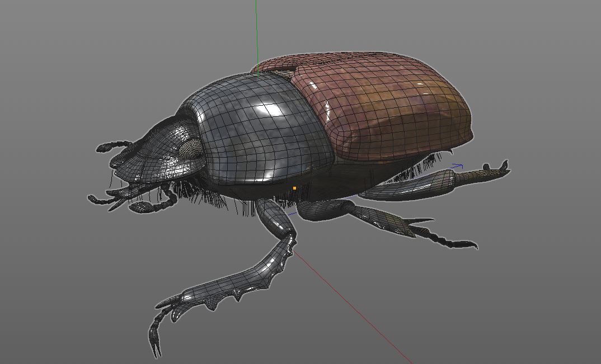Pick the red X-axis line below the beetle
This screenshot has width=601, height=364.
pos(351,306)
